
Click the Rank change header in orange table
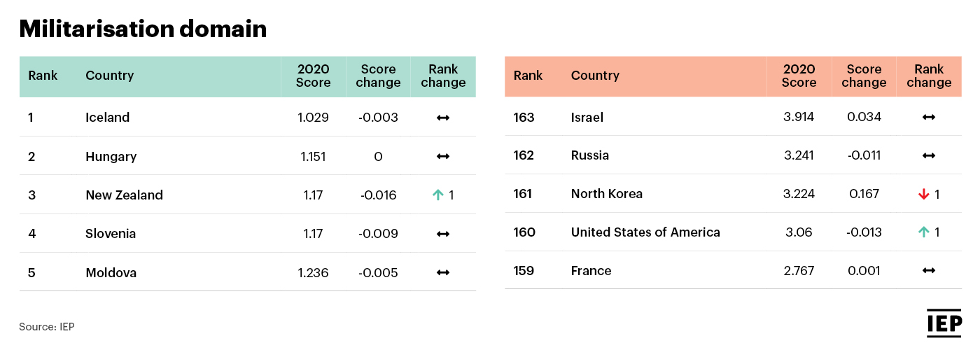929,76
